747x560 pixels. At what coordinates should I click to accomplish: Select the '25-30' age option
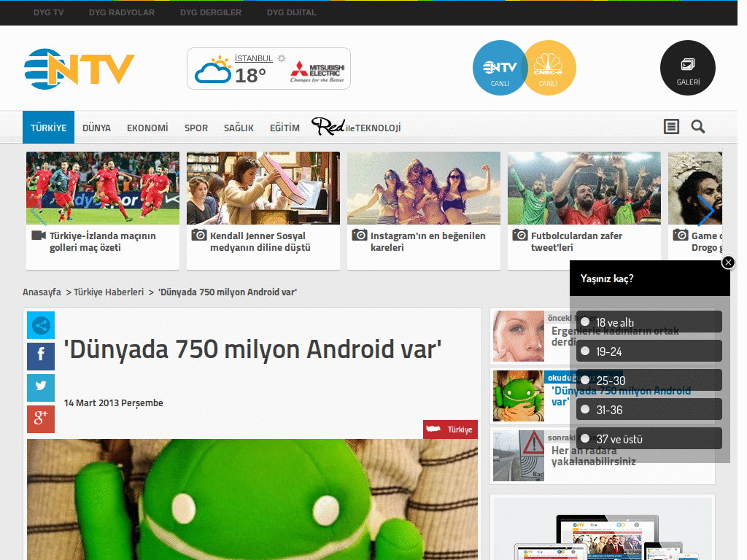tap(649, 380)
